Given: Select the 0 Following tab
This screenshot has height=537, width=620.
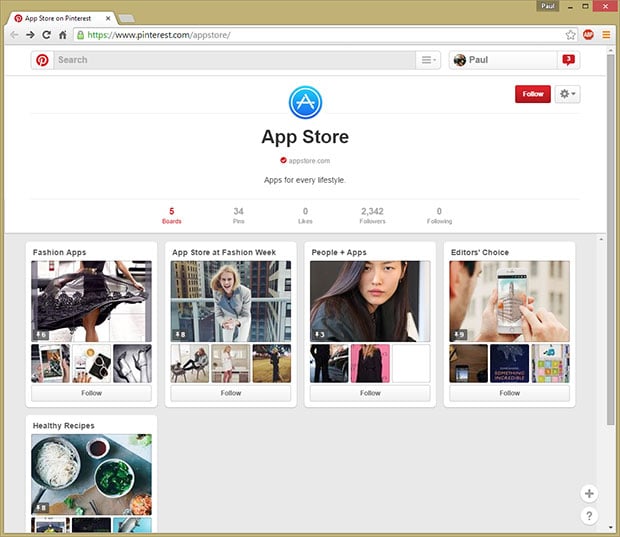Looking at the screenshot, I should [x=439, y=216].
